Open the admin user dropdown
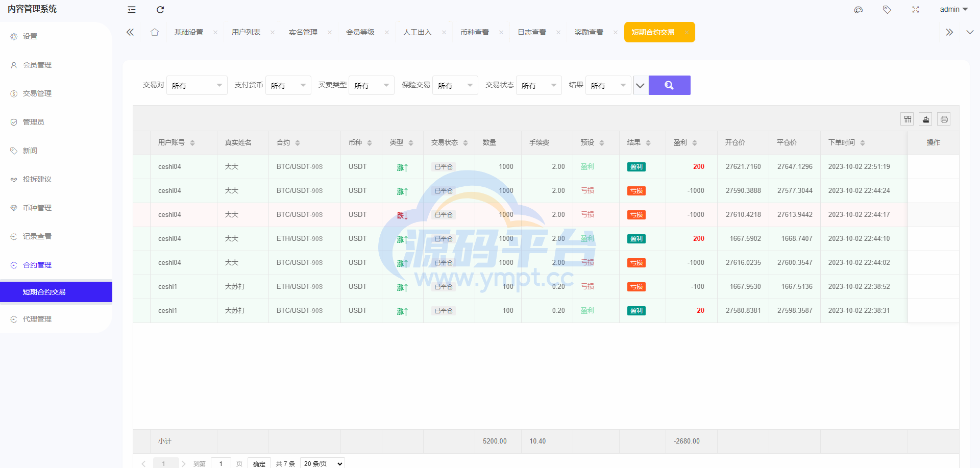Viewport: 980px width, 468px height. pos(953,9)
